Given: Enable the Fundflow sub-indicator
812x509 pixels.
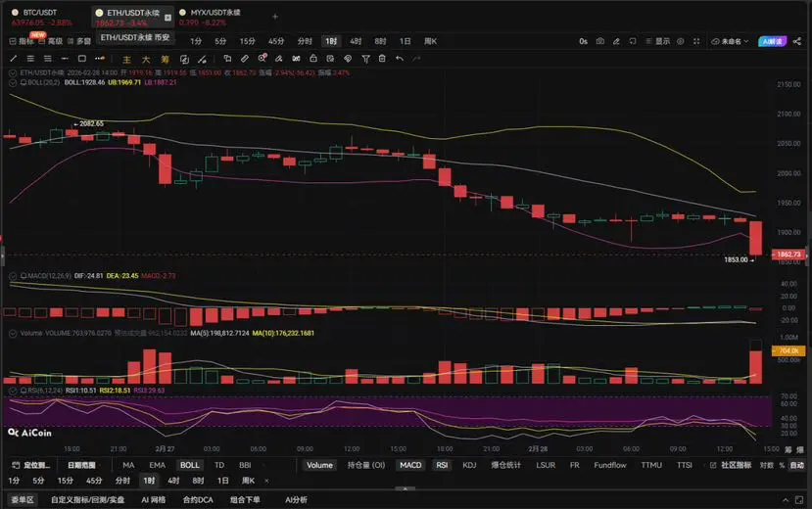Looking at the screenshot, I should point(610,465).
